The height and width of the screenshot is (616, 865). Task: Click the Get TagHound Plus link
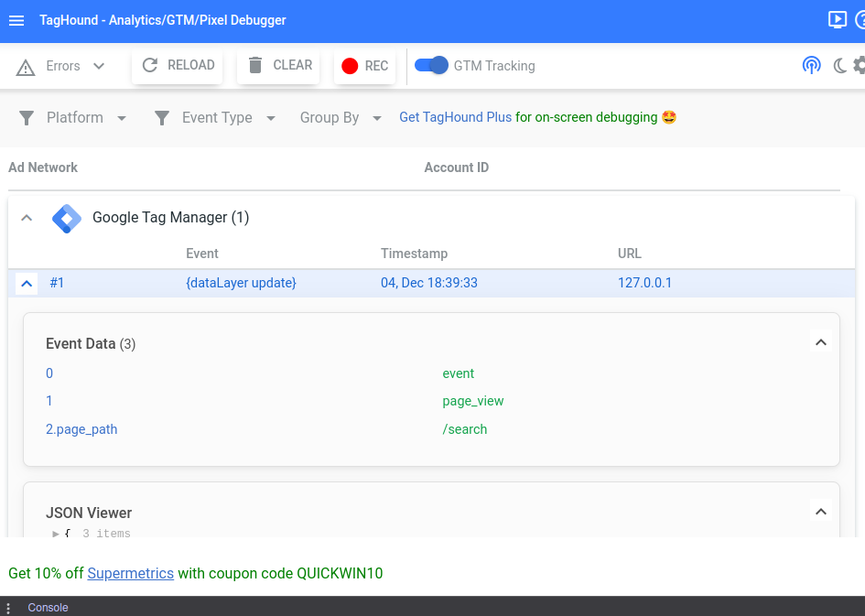pos(455,117)
